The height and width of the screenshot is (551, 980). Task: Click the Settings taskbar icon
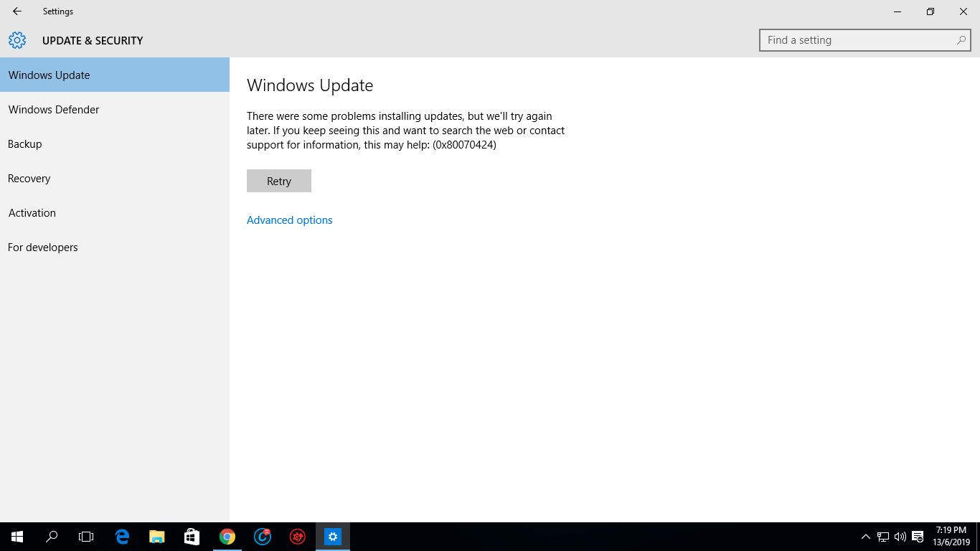click(x=332, y=537)
